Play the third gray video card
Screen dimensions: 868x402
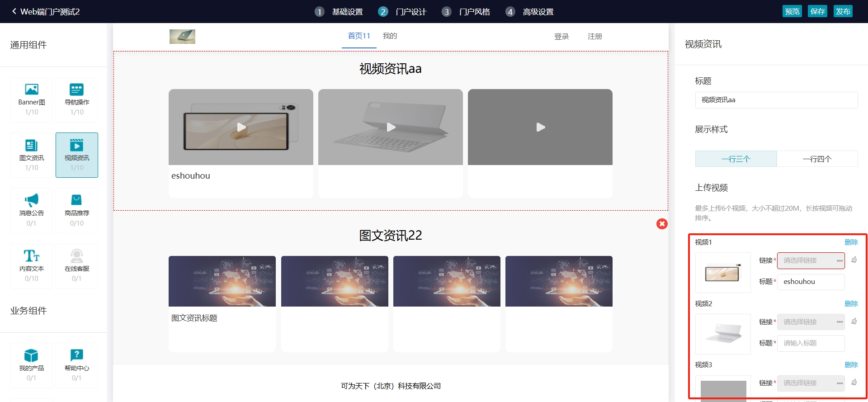541,127
